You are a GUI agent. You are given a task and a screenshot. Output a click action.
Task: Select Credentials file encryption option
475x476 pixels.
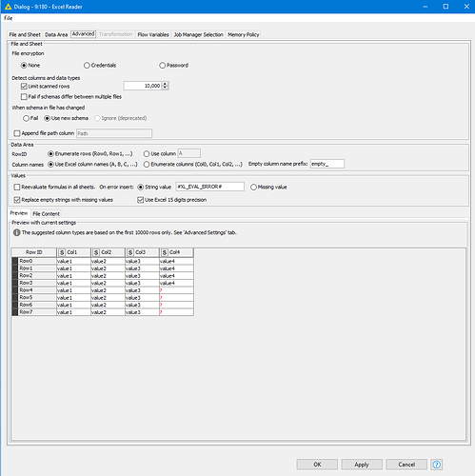[87, 66]
